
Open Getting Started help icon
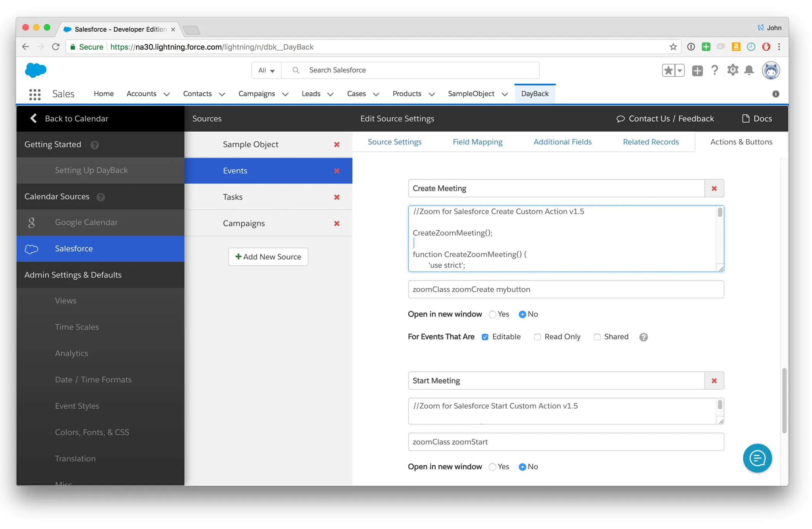point(95,145)
